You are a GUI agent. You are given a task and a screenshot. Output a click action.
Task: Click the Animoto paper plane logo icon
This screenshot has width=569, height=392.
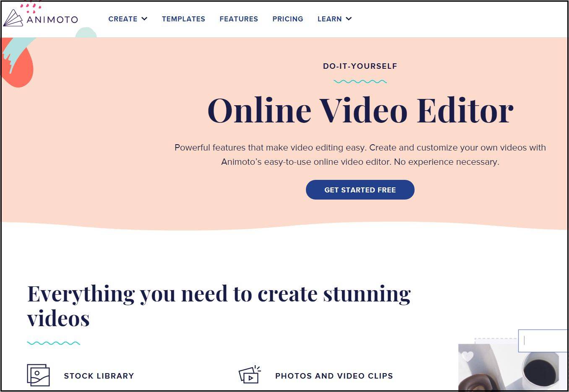pos(13,18)
